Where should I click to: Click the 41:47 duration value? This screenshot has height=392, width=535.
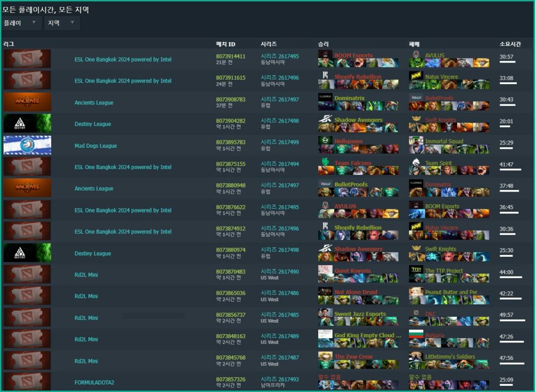(506, 164)
